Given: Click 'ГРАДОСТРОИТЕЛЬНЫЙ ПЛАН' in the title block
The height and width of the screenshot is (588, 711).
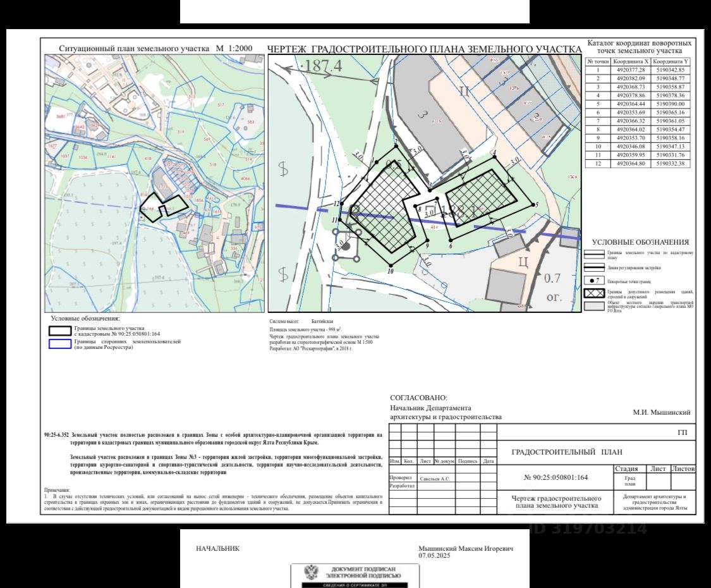Looking at the screenshot, I should pyautogui.click(x=567, y=452).
